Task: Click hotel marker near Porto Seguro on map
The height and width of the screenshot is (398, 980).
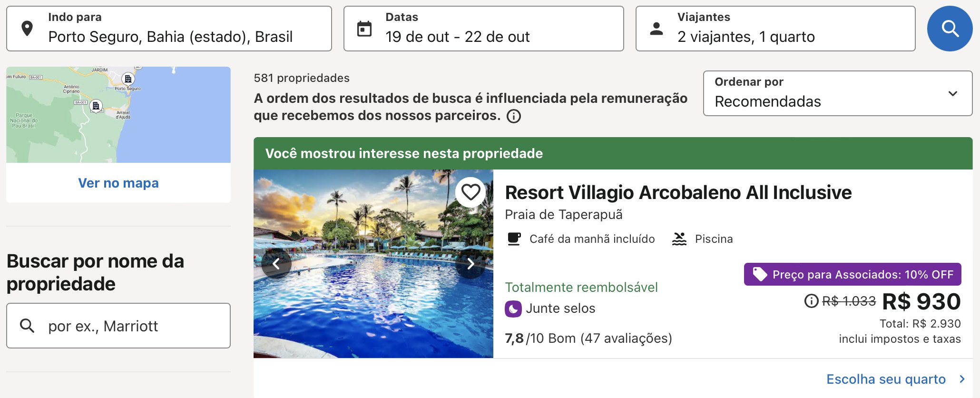Action: click(x=128, y=79)
